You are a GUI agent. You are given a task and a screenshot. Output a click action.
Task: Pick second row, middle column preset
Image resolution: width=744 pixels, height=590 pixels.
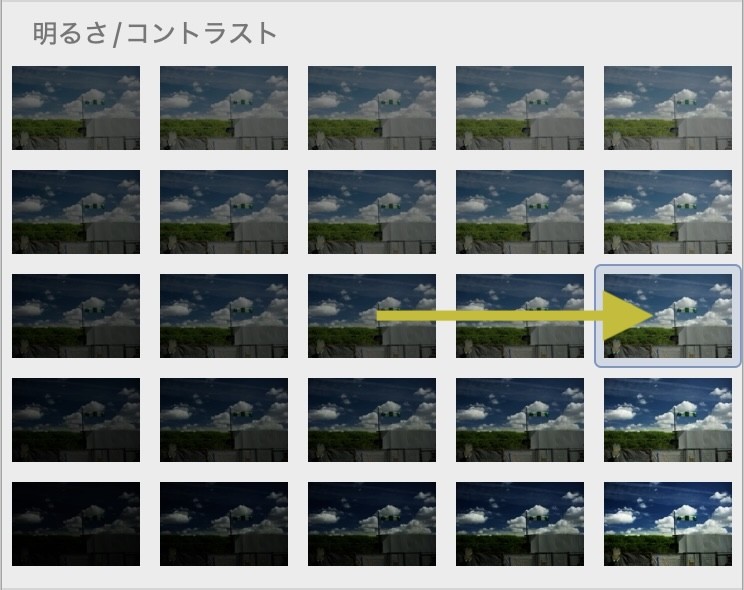click(372, 212)
